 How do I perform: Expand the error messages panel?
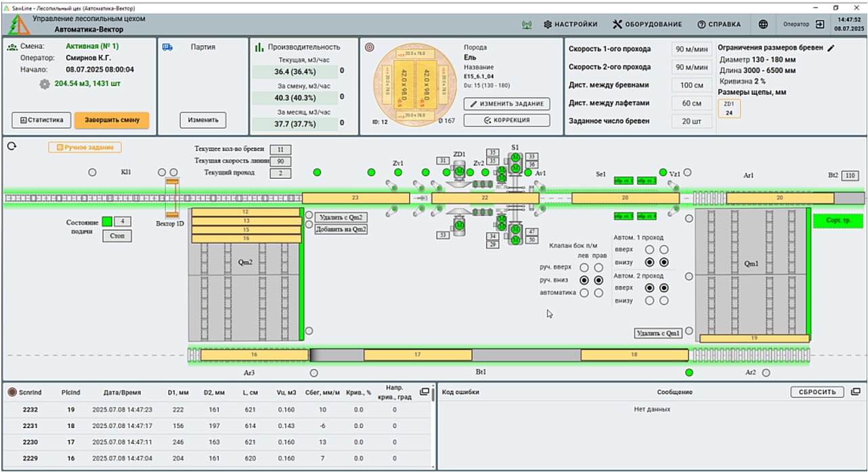coord(855,392)
